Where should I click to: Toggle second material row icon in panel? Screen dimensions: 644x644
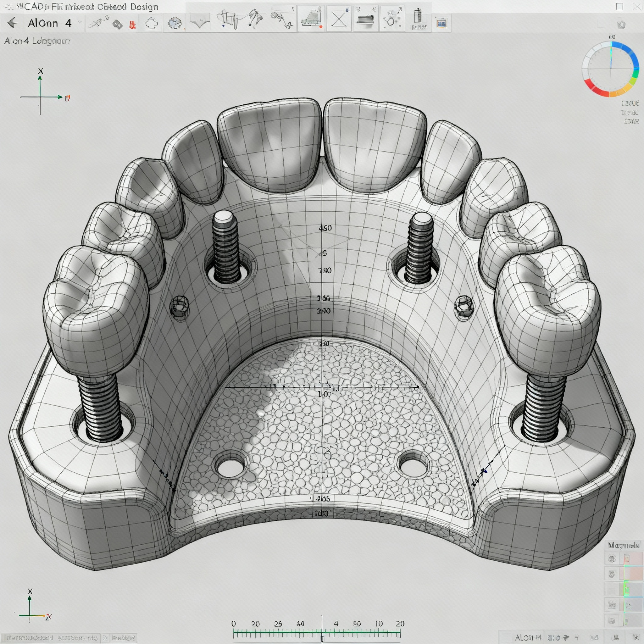coord(612,574)
